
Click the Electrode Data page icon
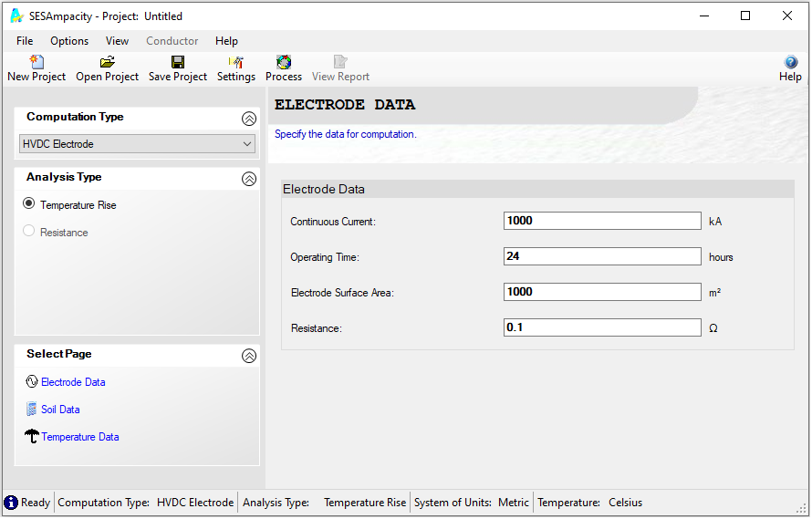[32, 382]
